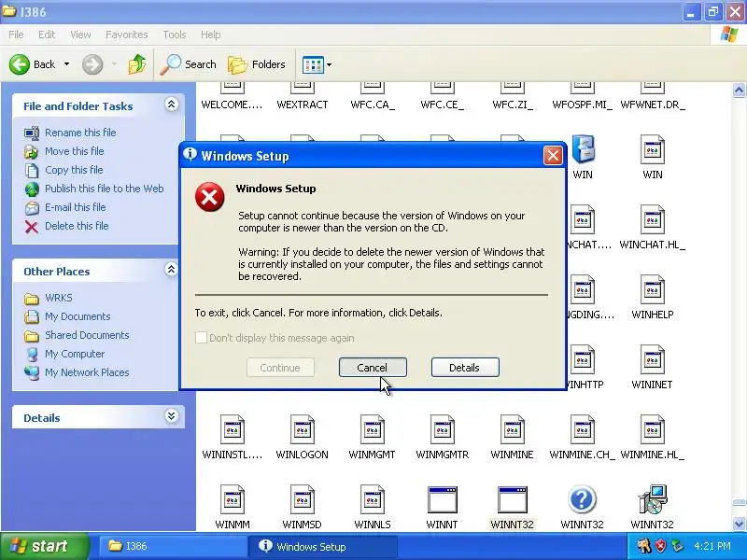The width and height of the screenshot is (747, 560).
Task: Click the Back toolbar button
Action: [x=32, y=64]
